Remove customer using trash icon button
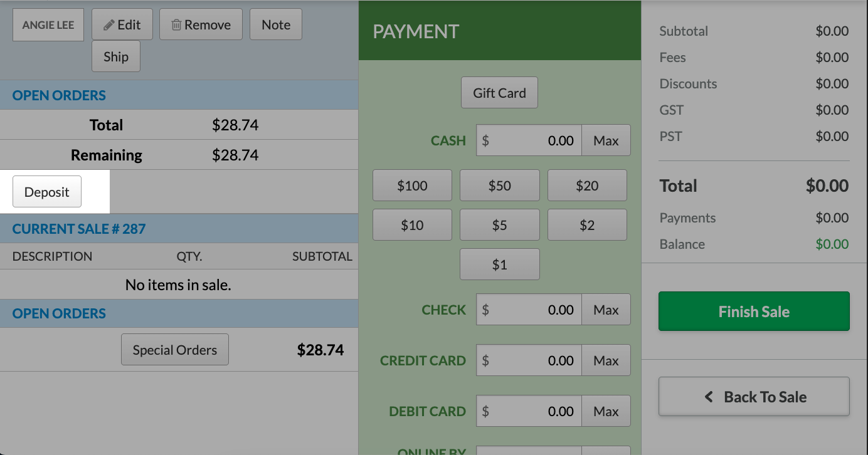This screenshot has height=455, width=868. tap(201, 25)
